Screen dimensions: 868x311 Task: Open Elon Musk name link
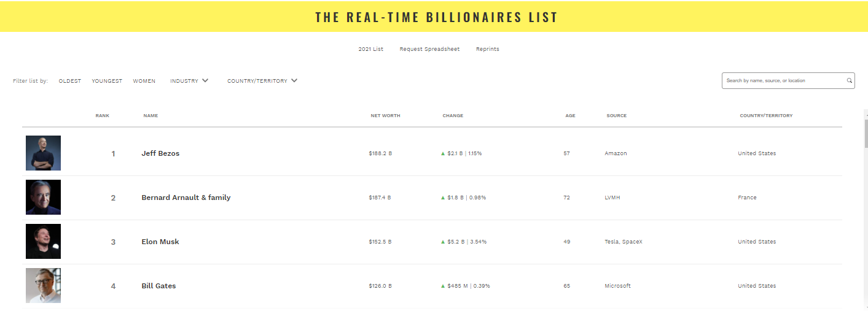point(160,242)
